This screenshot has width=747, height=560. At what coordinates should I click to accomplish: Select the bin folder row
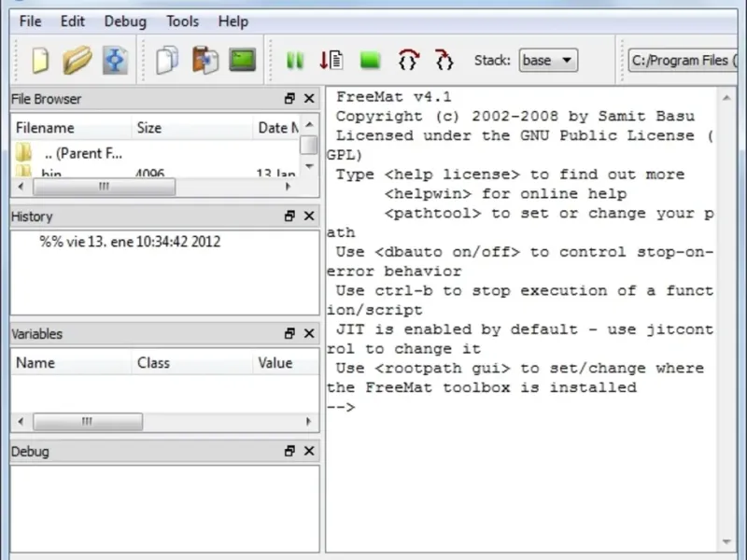(x=155, y=172)
